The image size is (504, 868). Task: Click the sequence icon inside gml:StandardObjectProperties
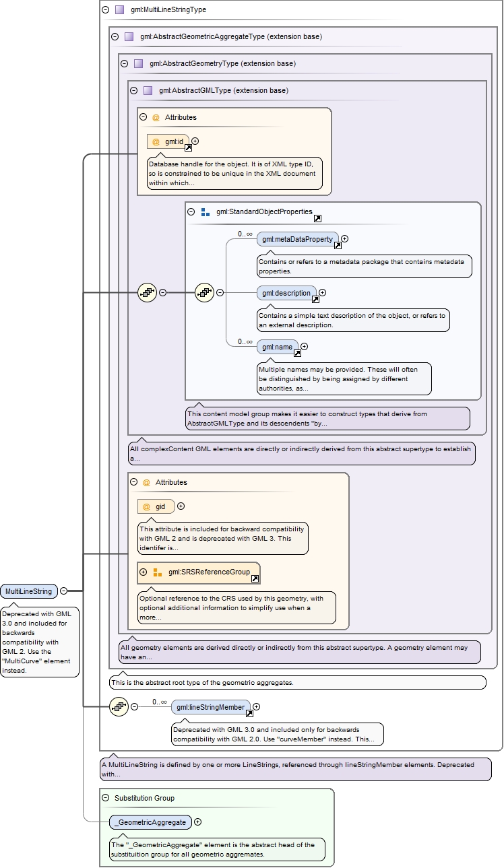click(x=204, y=293)
